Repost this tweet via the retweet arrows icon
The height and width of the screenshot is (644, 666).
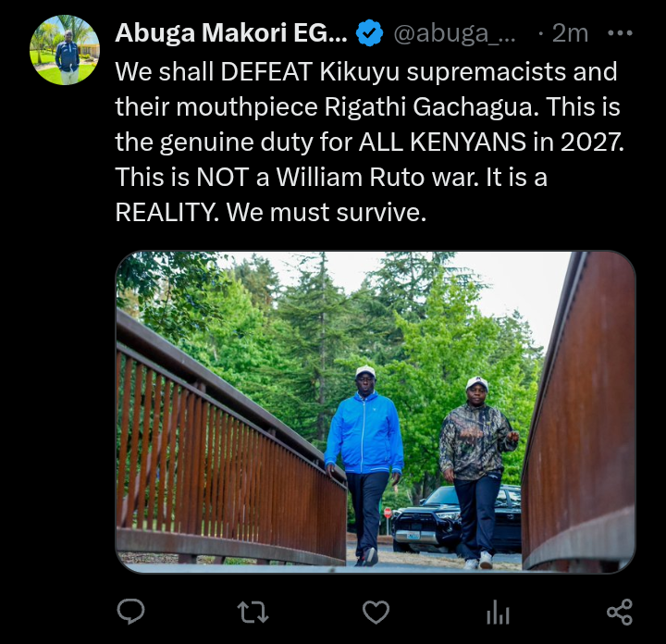point(253,613)
